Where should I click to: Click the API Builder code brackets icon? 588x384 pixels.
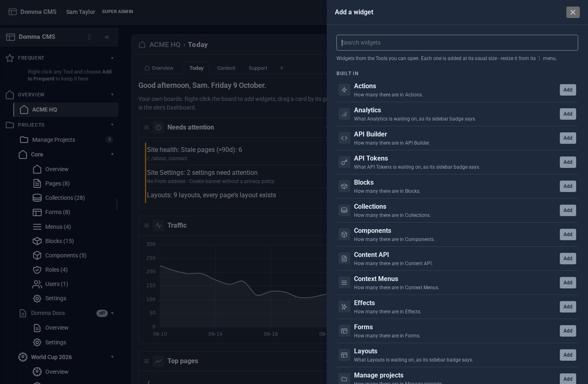[x=344, y=138]
